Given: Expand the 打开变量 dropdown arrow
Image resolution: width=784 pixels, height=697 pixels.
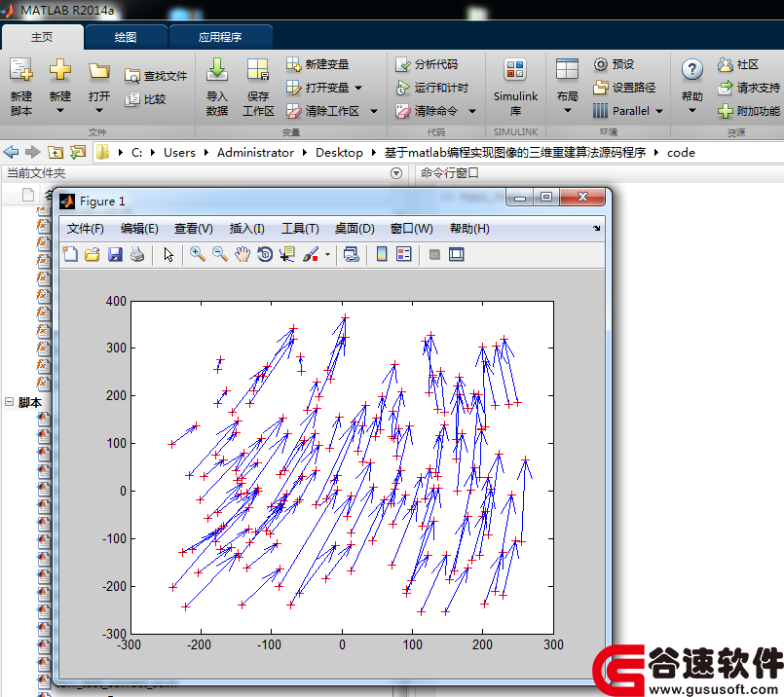Looking at the screenshot, I should point(358,88).
